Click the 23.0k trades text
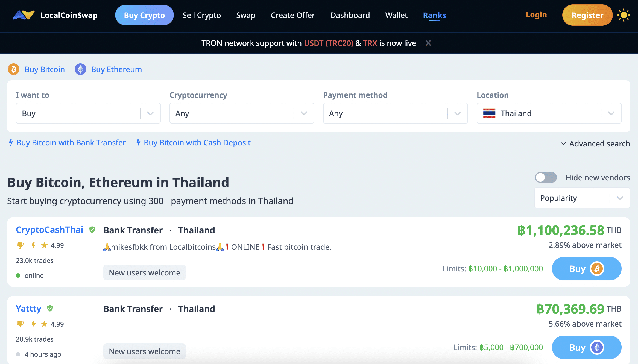The height and width of the screenshot is (364, 638). pyautogui.click(x=35, y=260)
